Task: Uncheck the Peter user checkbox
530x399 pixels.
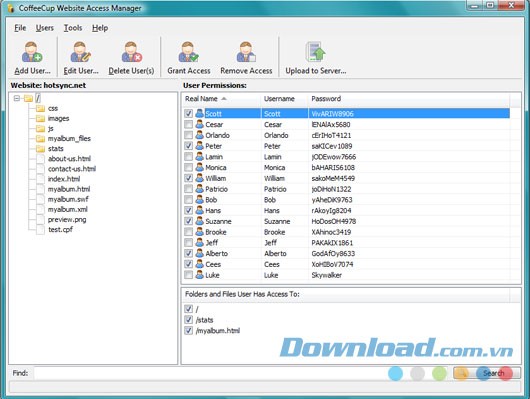Action: (189, 146)
